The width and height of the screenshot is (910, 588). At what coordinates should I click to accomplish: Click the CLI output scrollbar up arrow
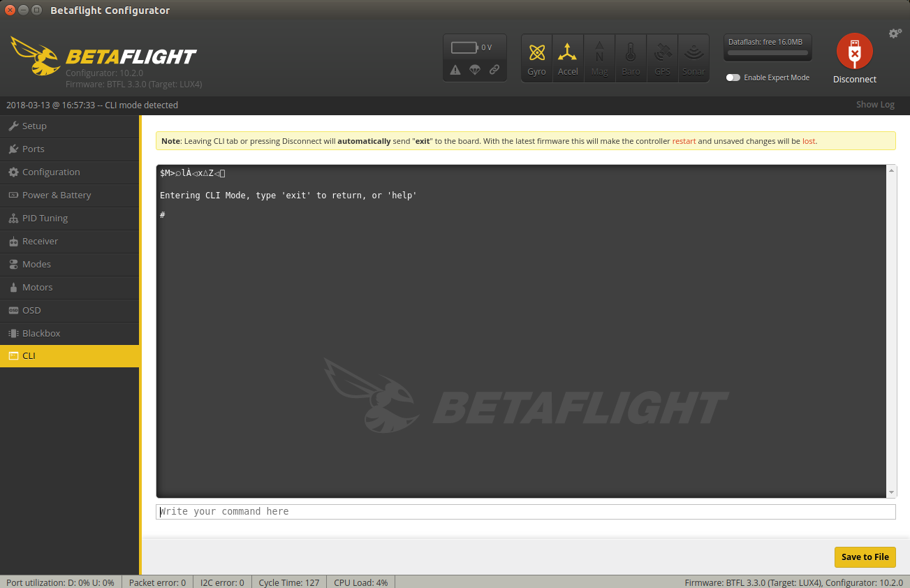pyautogui.click(x=891, y=170)
